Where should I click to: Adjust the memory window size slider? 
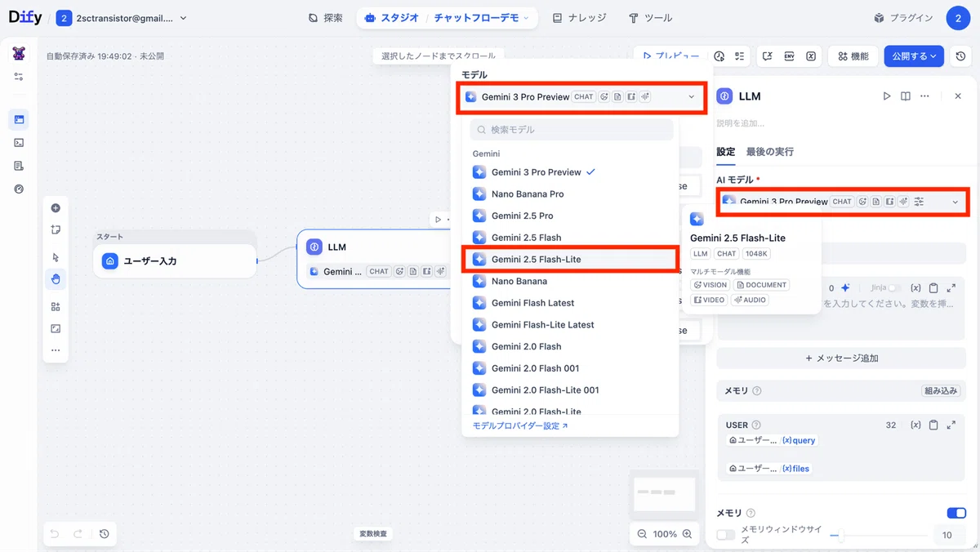tap(878, 536)
